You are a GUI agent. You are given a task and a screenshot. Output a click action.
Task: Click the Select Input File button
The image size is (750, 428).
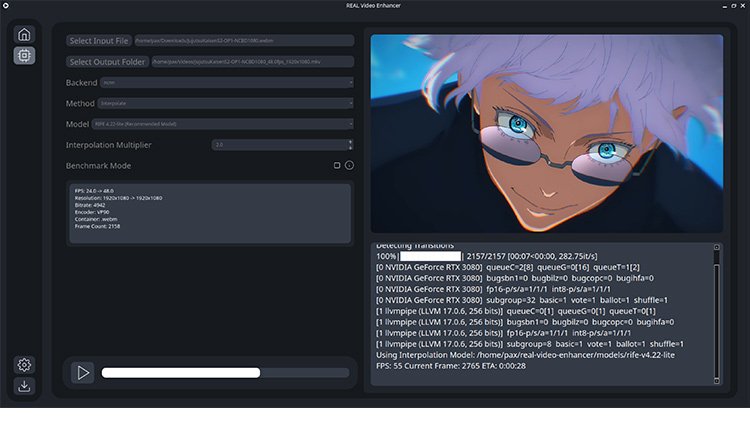pyautogui.click(x=99, y=41)
